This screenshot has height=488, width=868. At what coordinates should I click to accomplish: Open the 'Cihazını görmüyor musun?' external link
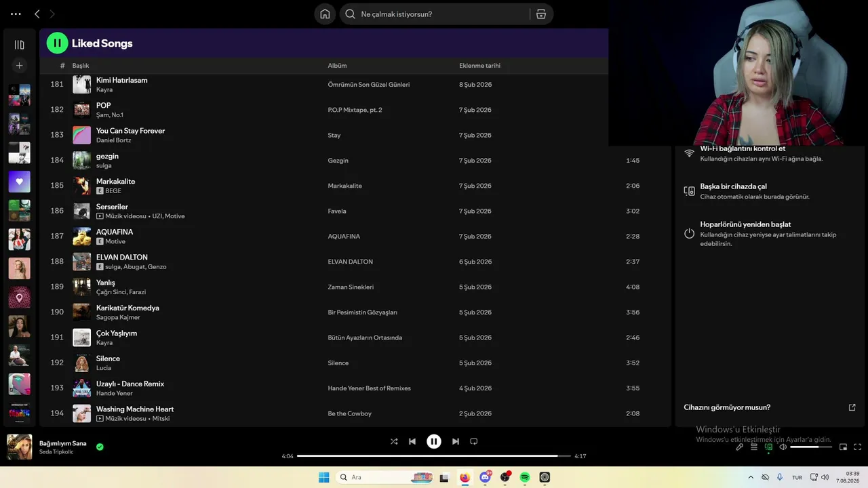tap(852, 407)
